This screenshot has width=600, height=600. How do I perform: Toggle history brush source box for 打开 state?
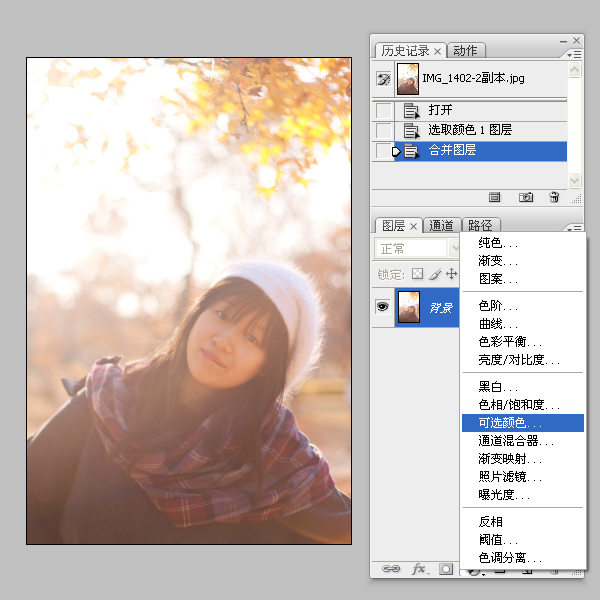[x=383, y=110]
